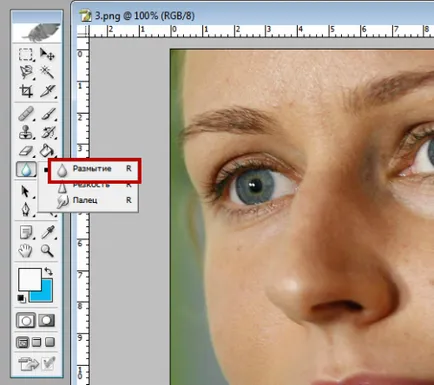Select the Hand tool

point(26,251)
